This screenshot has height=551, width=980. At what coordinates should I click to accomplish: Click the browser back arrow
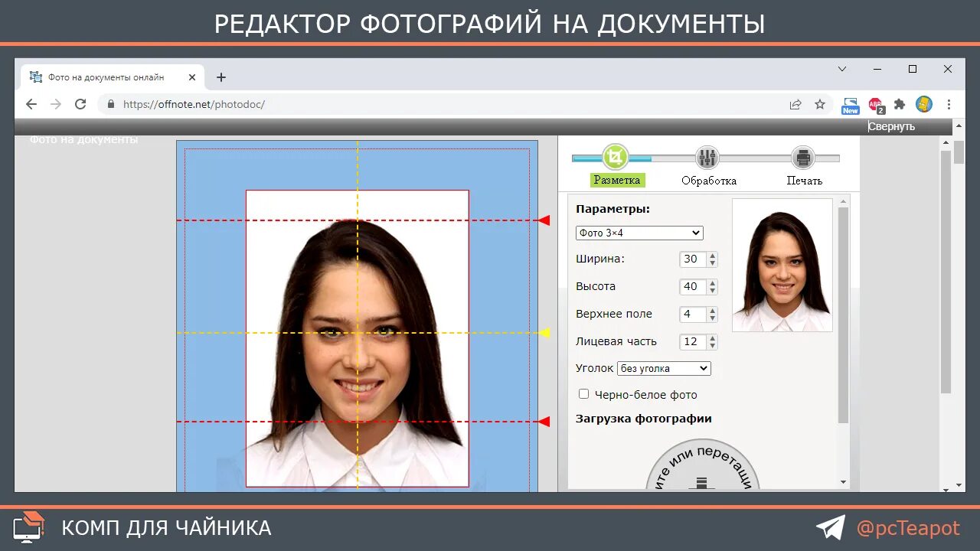click(31, 104)
